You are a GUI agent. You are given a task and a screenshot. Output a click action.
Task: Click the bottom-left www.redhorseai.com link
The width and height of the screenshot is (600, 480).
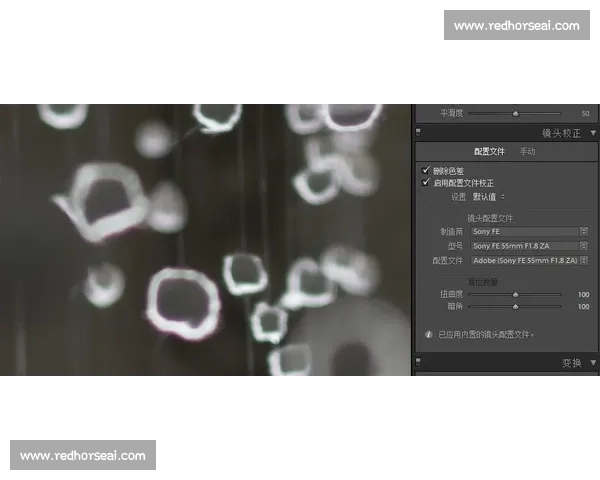click(83, 456)
